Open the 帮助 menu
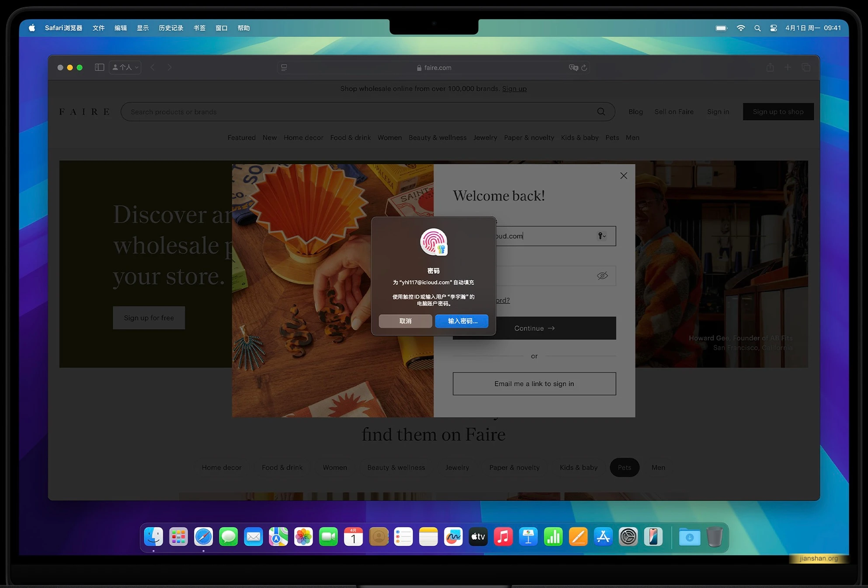This screenshot has width=868, height=588. coord(243,28)
